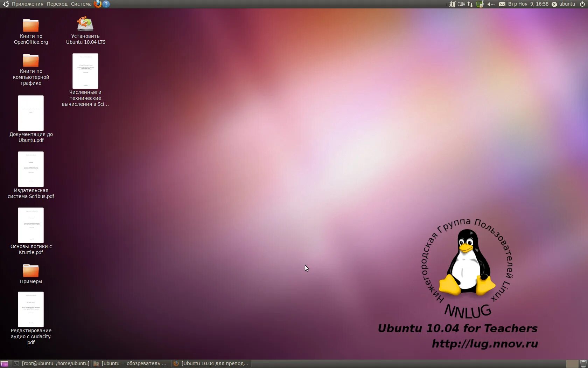Image resolution: width=588 pixels, height=368 pixels.
Task: Open the США keyboard layout indicator
Action: 461,4
